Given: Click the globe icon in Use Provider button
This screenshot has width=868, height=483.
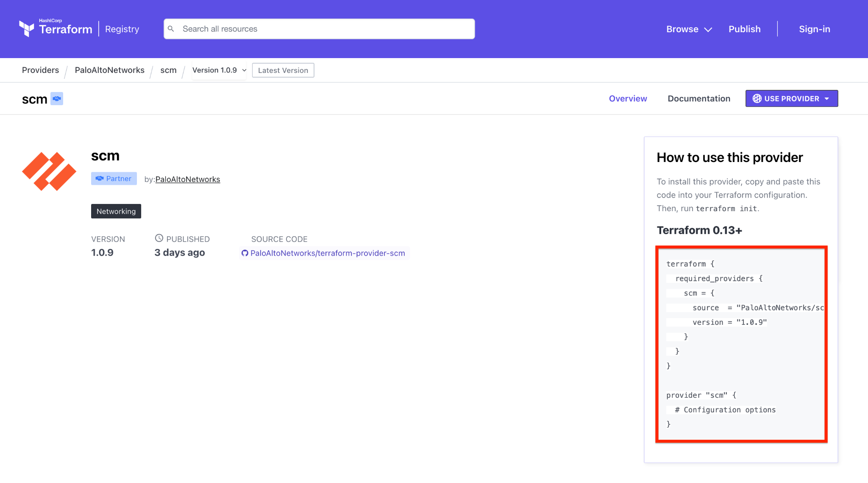Looking at the screenshot, I should (757, 98).
